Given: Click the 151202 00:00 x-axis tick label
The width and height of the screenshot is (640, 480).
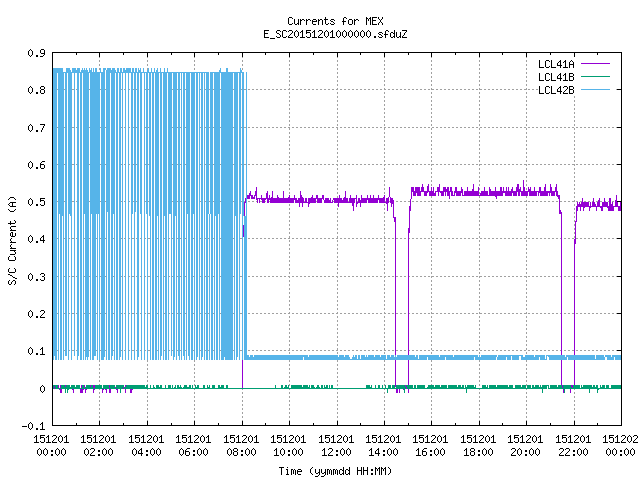Looking at the screenshot, I should pos(620,445).
